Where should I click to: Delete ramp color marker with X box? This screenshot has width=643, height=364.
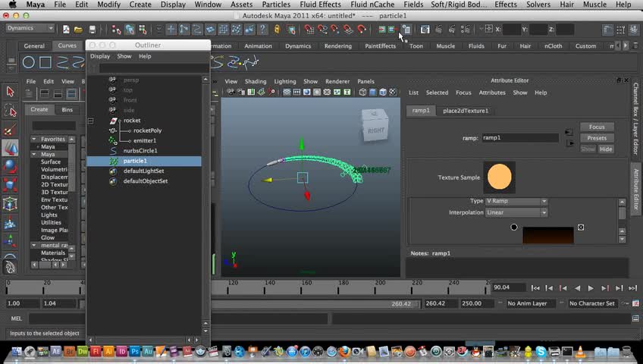point(581,227)
